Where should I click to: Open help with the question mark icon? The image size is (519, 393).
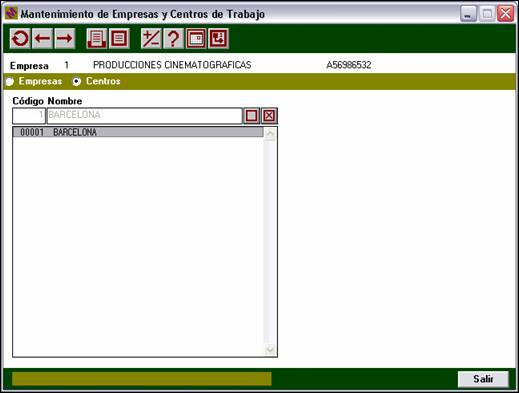pyautogui.click(x=173, y=39)
